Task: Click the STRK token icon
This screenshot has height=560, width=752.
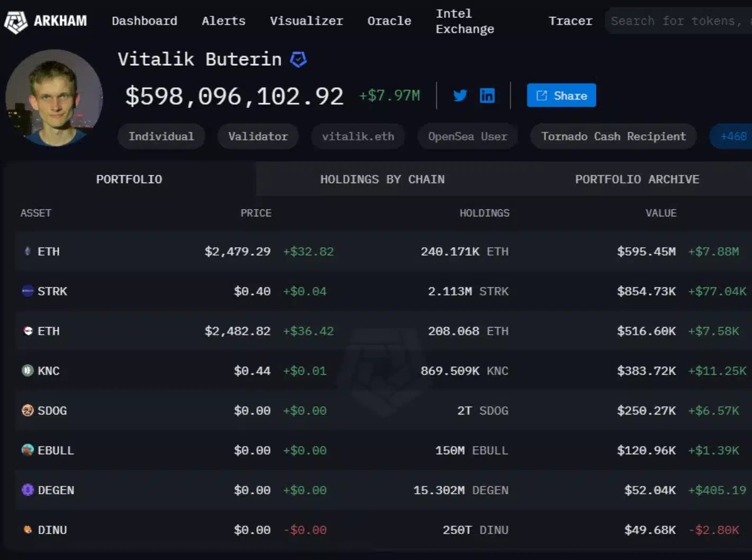Action: pos(28,291)
